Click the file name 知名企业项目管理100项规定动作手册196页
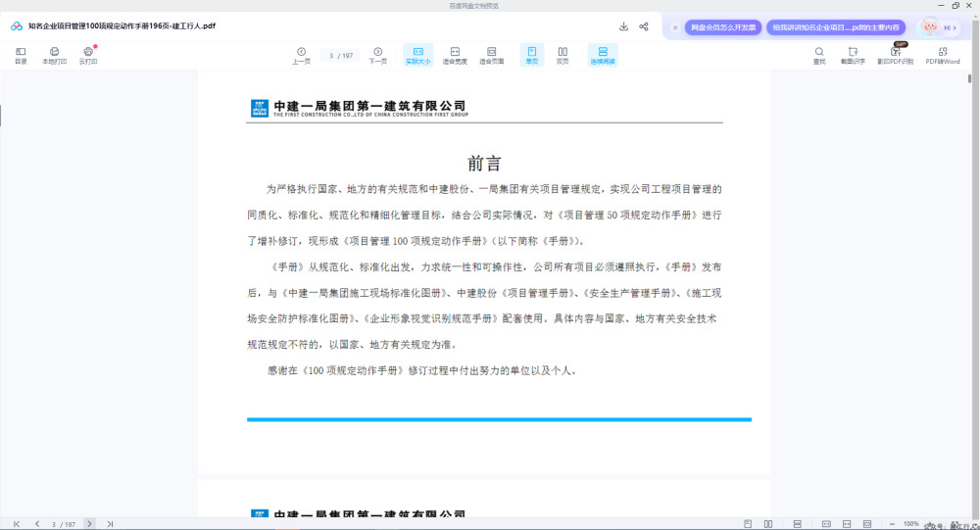Image resolution: width=980 pixels, height=530 pixels. 122,26
